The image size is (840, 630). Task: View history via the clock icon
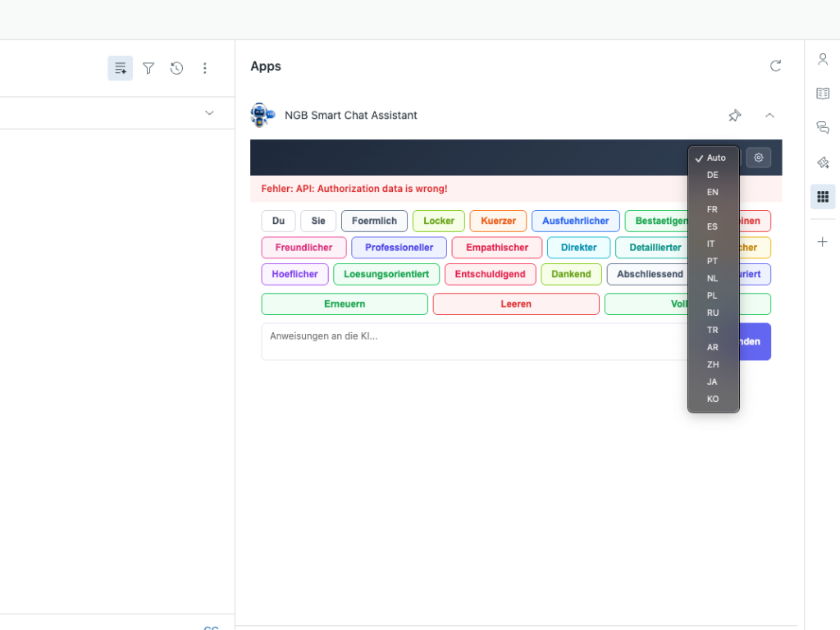coord(176,68)
